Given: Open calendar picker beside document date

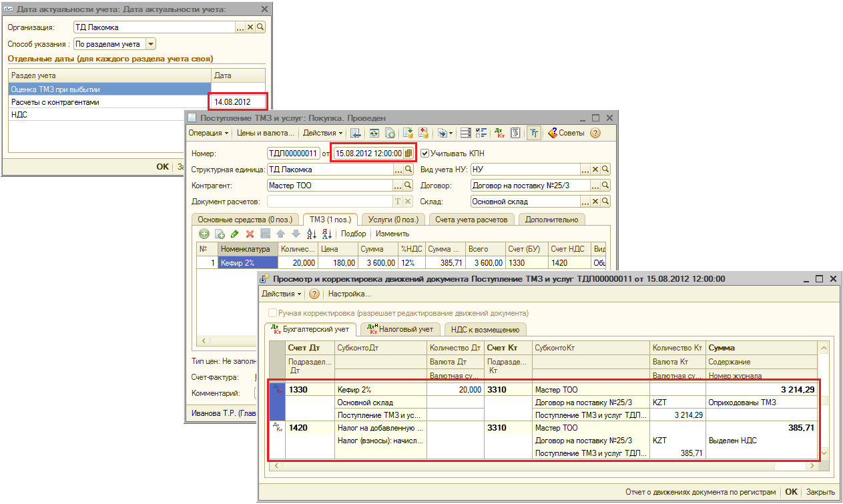Looking at the screenshot, I should [408, 154].
